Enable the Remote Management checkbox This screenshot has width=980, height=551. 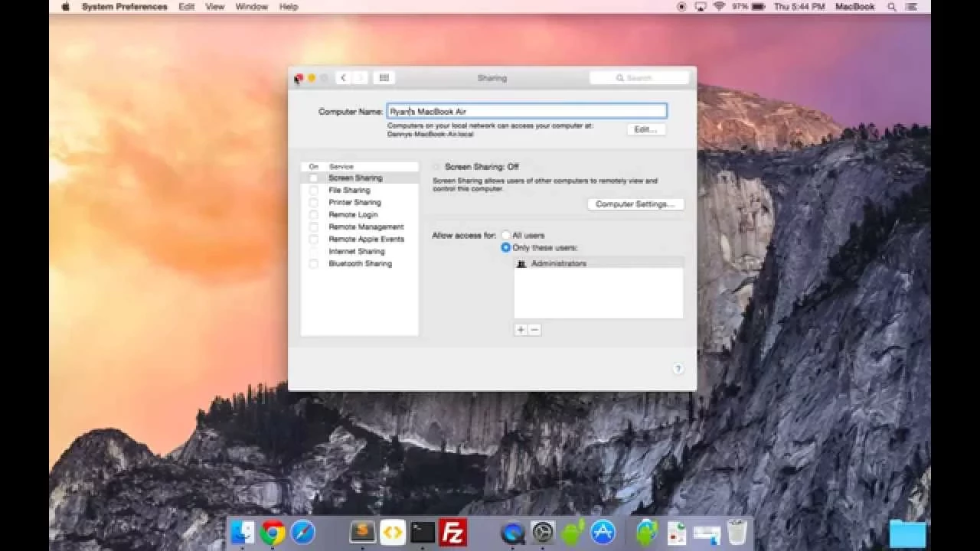point(313,227)
